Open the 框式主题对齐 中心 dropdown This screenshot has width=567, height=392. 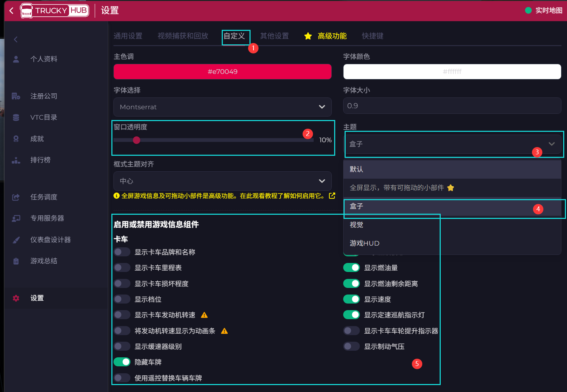coord(222,181)
